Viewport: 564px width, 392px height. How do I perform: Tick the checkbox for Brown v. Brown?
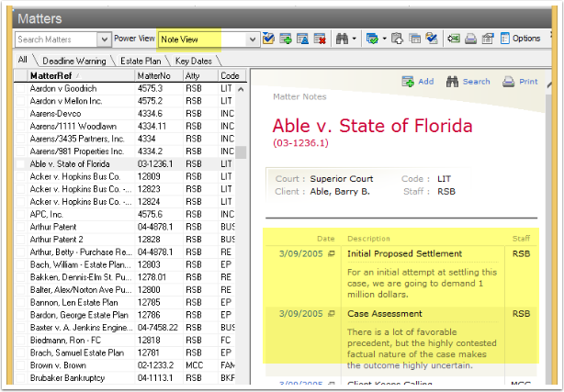(21, 365)
